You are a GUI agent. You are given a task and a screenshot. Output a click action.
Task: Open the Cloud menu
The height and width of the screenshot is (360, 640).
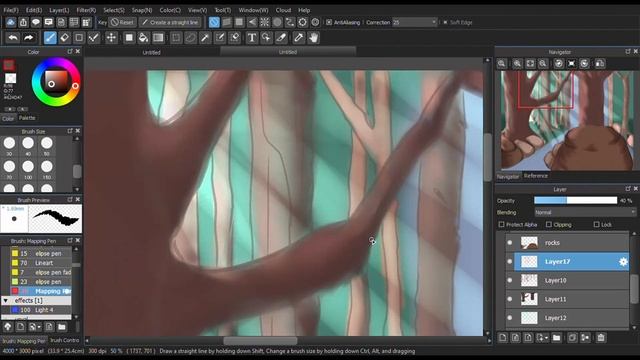(x=283, y=10)
